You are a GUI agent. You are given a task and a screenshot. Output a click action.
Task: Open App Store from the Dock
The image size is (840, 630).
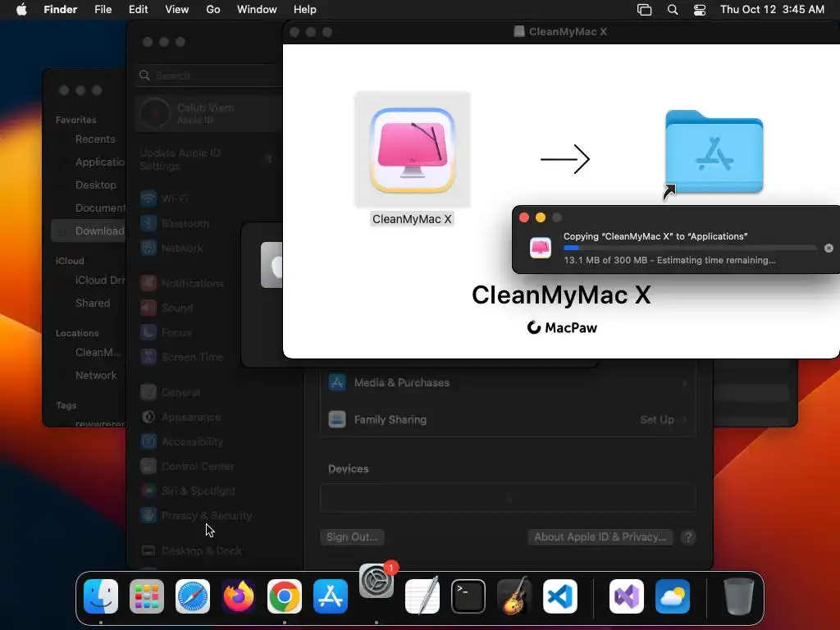tap(331, 596)
